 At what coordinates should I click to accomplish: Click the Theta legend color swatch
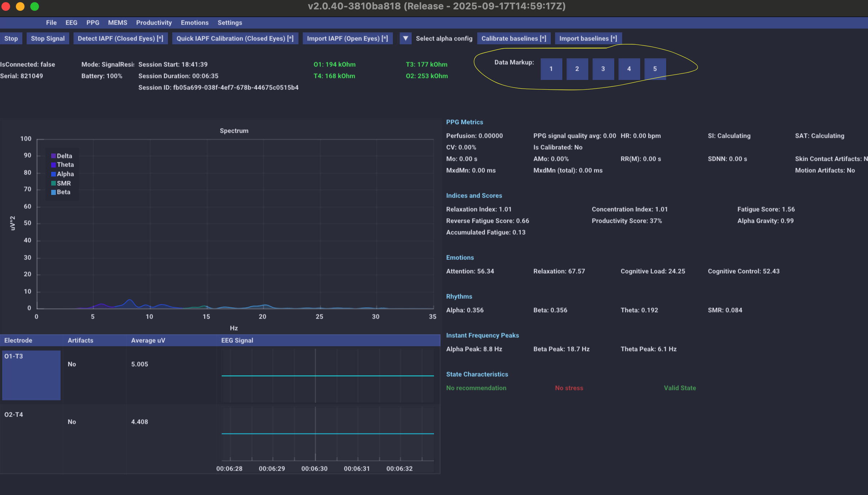(53, 165)
